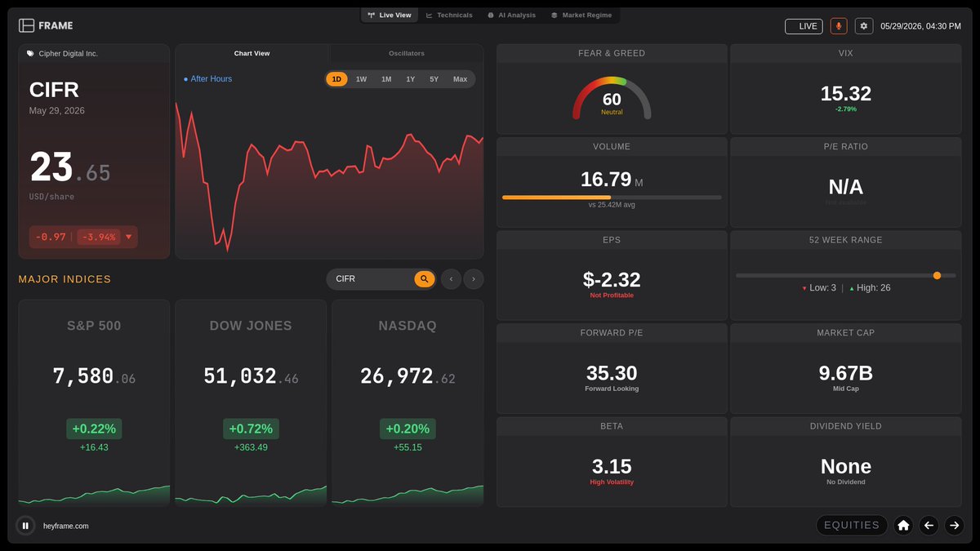The image size is (980, 551).
Task: Go to next ticker with right chevron
Action: [x=474, y=279]
